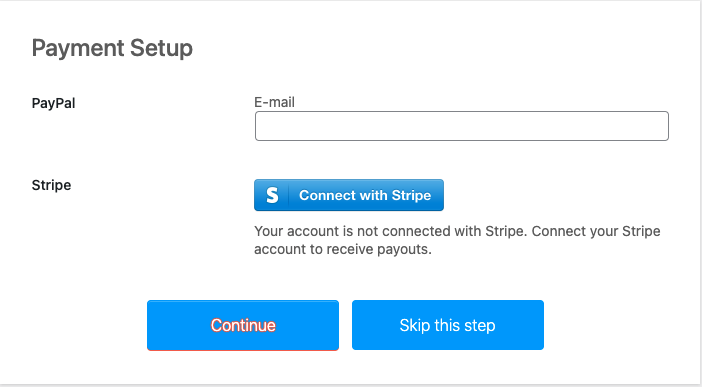
Task: Click the right edge of the E-mail textbox
Action: tap(664, 126)
